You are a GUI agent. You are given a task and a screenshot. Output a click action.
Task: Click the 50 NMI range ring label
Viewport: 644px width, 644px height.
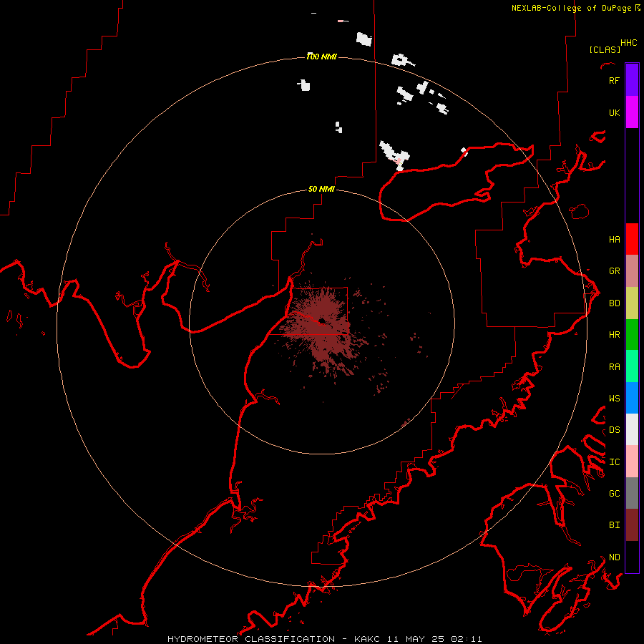coord(321,189)
